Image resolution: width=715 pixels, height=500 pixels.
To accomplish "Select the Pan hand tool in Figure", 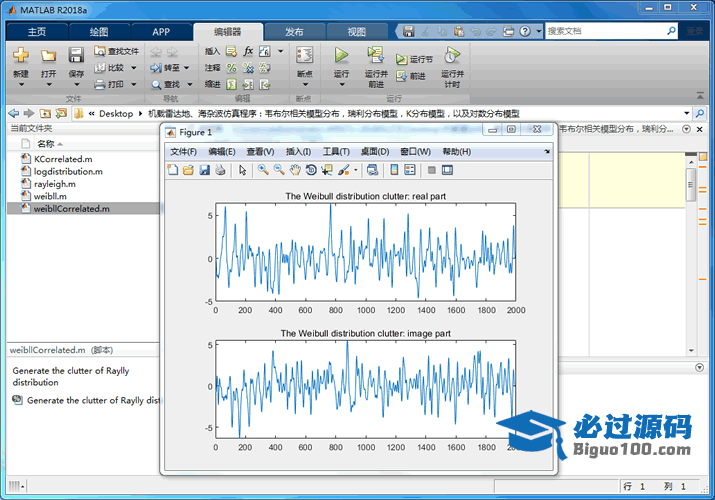I will (x=295, y=170).
